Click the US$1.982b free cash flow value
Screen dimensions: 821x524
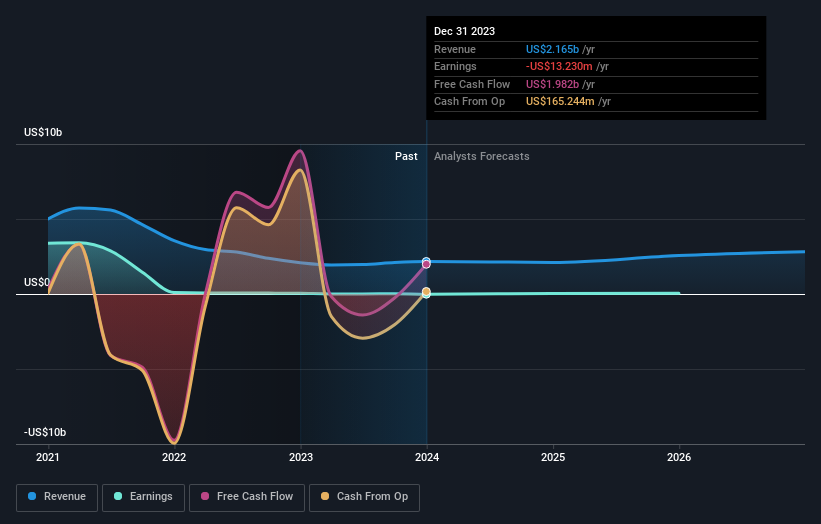coord(552,84)
